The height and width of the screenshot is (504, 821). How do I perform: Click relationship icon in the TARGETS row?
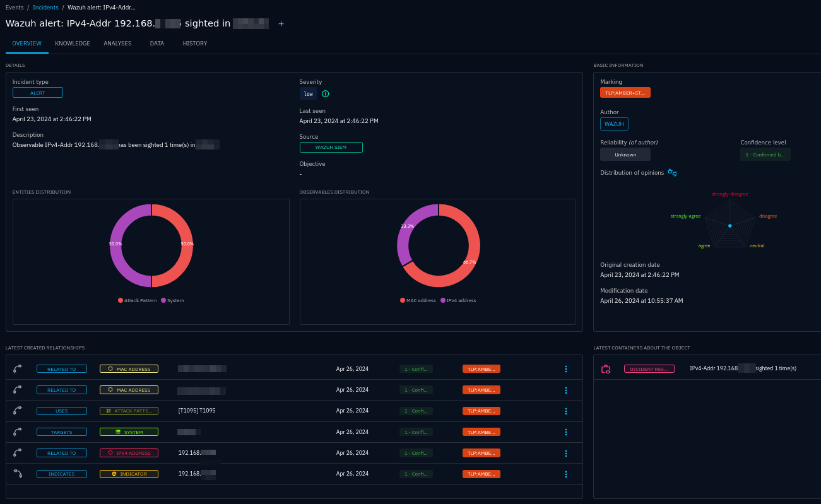(17, 432)
